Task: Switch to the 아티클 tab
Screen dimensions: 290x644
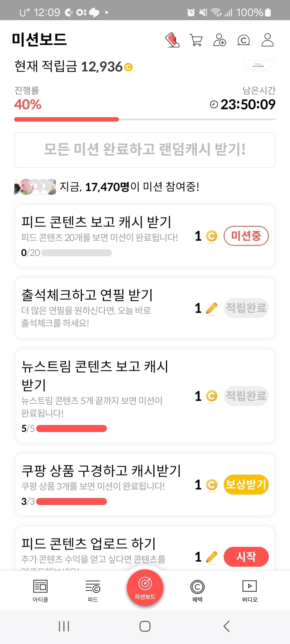Action: tap(40, 591)
